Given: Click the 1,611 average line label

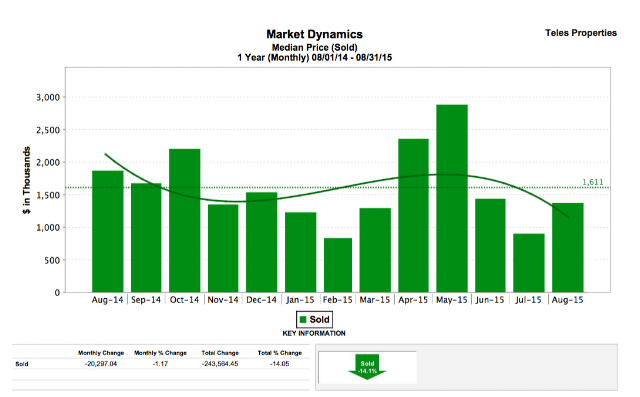Looking at the screenshot, I should [593, 182].
